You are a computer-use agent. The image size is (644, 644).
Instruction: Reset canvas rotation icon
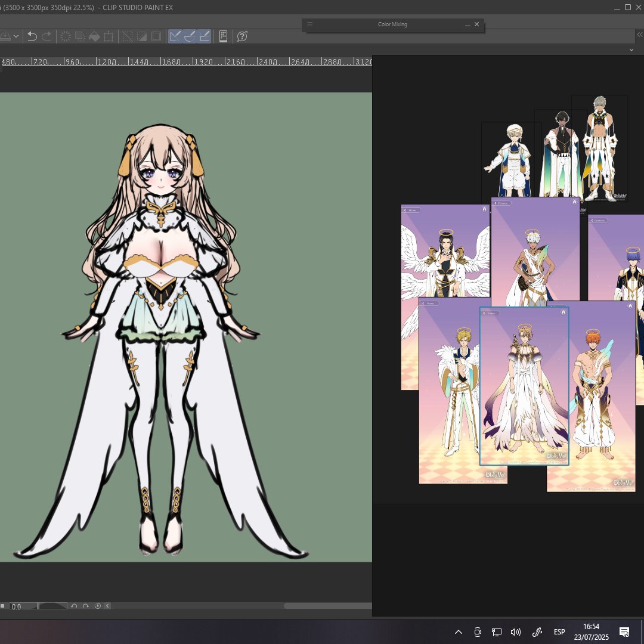click(98, 606)
